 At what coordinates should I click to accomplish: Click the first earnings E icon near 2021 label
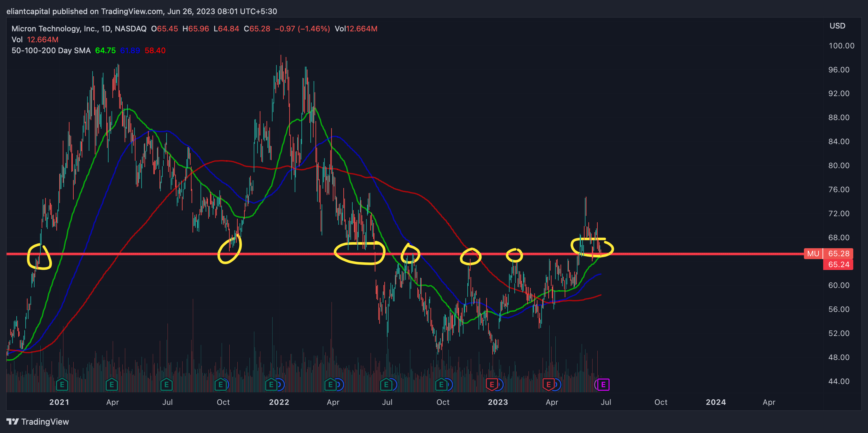[62, 384]
